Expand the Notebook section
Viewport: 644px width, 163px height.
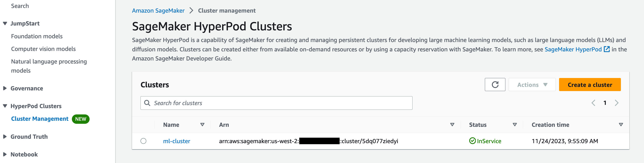[x=5, y=155]
